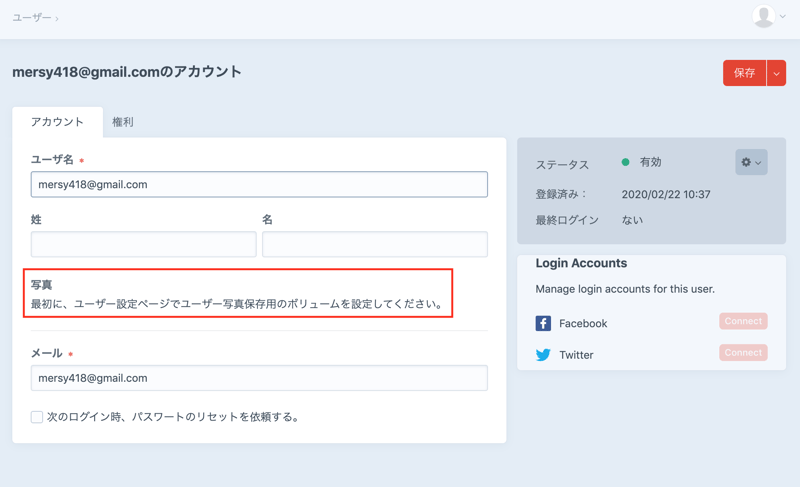This screenshot has width=800, height=487.
Task: Select the アカウント tab
Action: [x=57, y=122]
